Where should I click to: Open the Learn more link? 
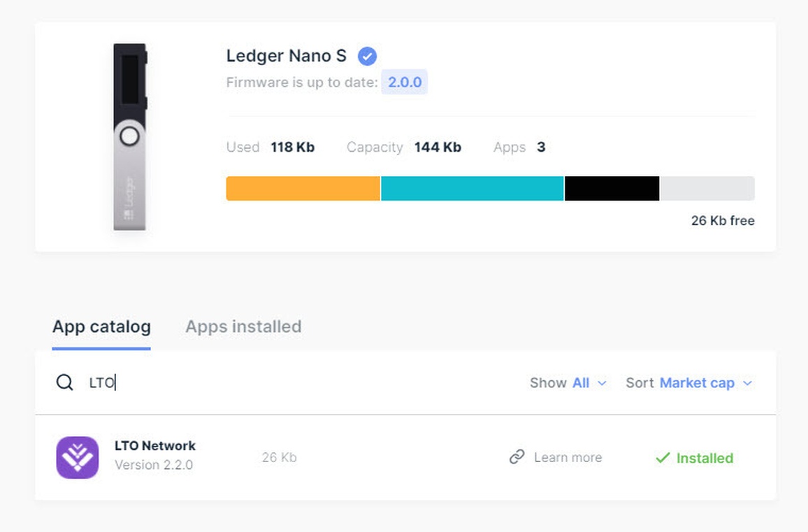[568, 457]
